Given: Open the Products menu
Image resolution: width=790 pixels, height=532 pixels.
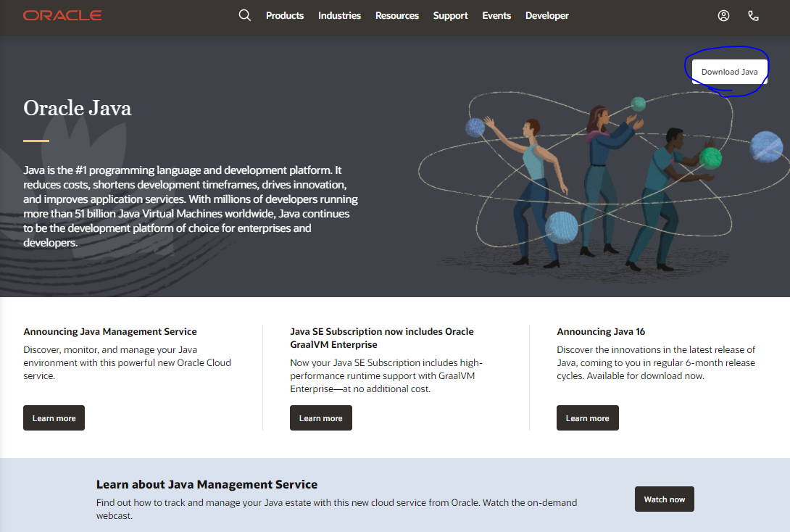Looking at the screenshot, I should click(x=285, y=16).
